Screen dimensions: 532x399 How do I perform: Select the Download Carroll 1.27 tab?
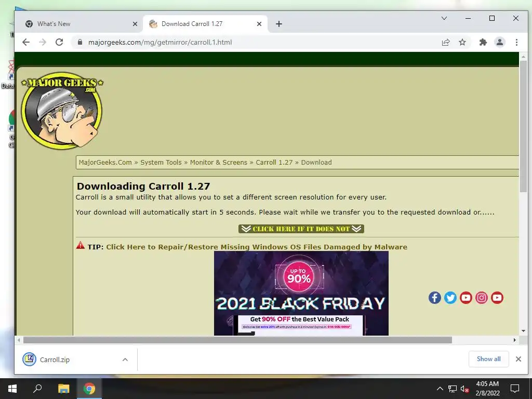[205, 24]
